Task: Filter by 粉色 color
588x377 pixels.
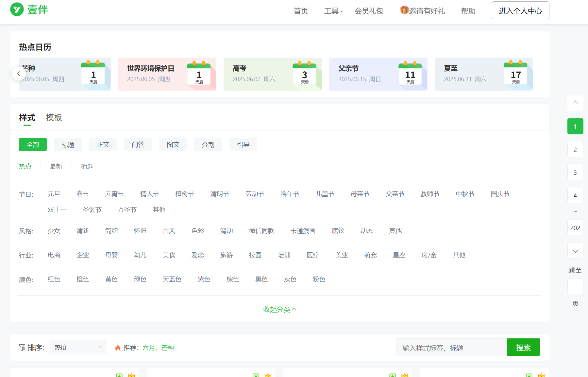Action: click(319, 279)
